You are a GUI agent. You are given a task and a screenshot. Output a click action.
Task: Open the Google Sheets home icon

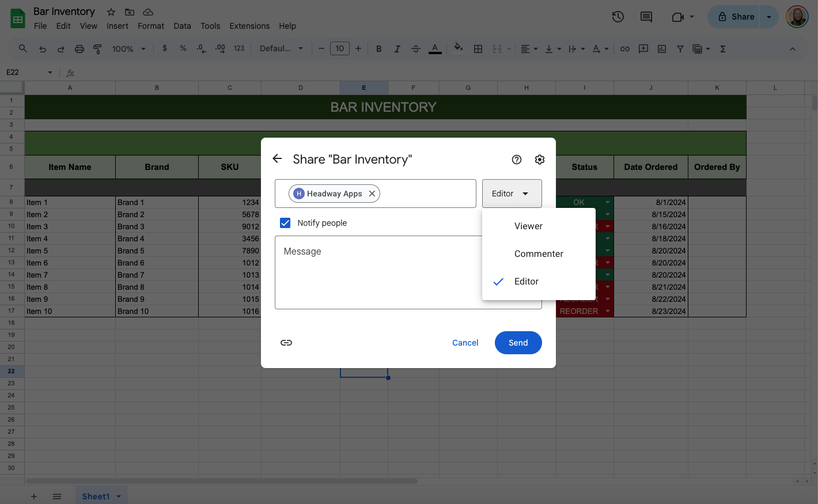pyautogui.click(x=18, y=18)
